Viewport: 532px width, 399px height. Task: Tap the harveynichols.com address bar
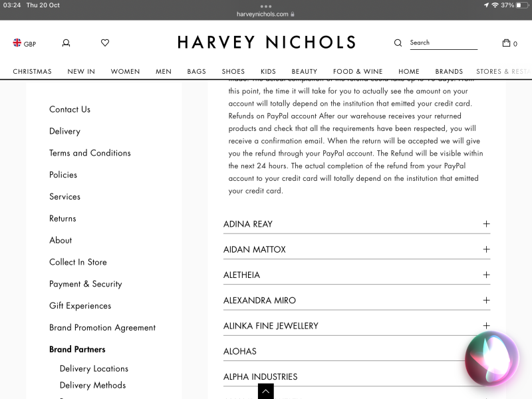tap(265, 14)
